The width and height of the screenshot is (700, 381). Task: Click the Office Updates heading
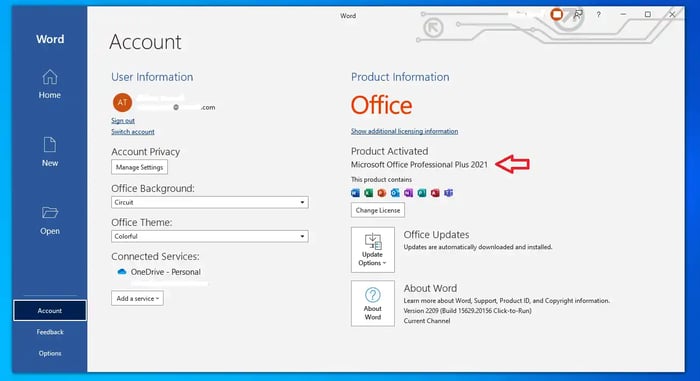pos(436,235)
